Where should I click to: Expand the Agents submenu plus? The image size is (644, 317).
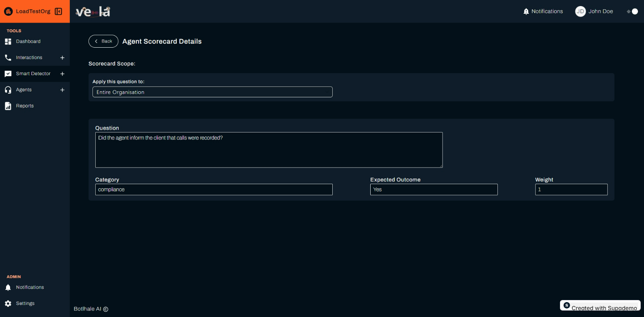coord(62,90)
